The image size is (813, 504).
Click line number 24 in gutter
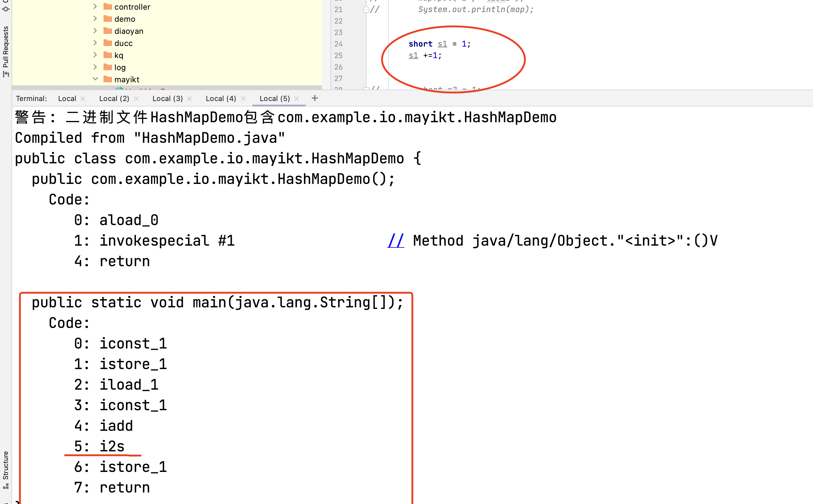pos(338,44)
